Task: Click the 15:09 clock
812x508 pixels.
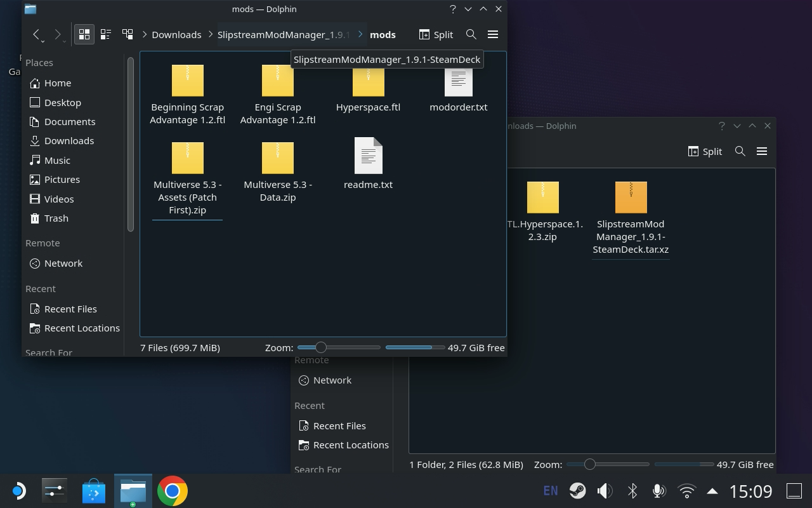Action: pos(751,491)
